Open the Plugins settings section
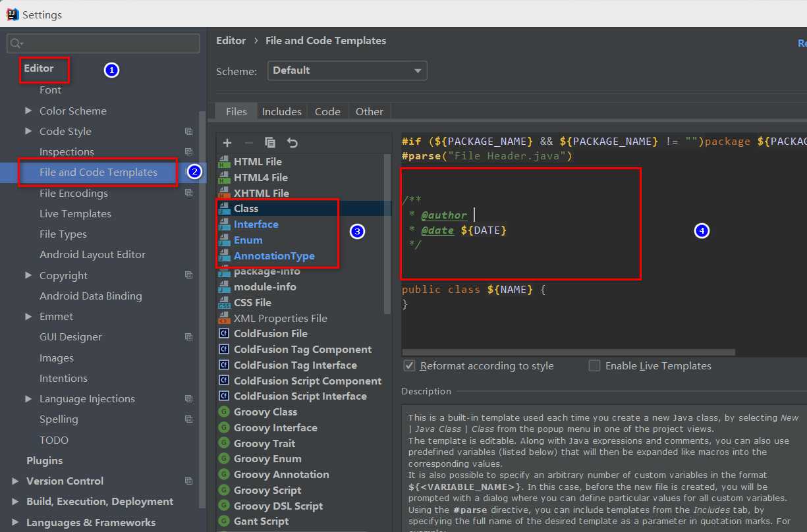The image size is (807, 532). coord(44,460)
